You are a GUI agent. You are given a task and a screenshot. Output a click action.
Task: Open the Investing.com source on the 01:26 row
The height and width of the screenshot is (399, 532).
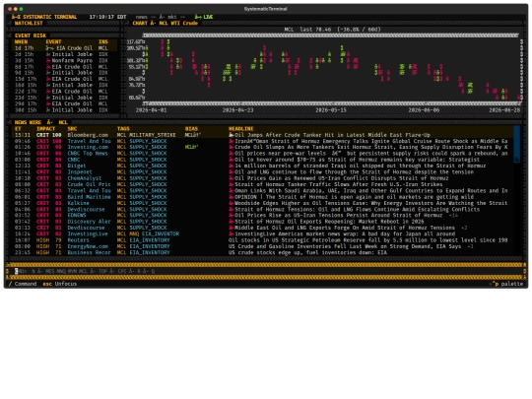tap(88, 147)
